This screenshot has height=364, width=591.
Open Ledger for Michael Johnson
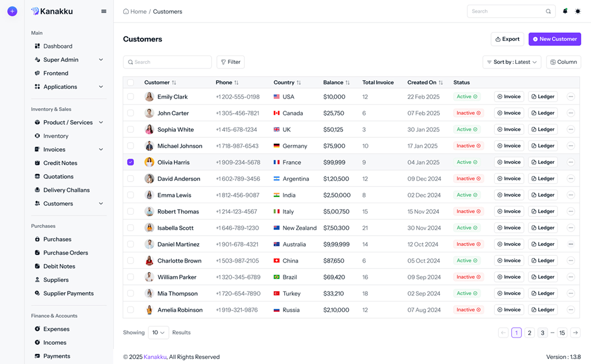point(542,146)
